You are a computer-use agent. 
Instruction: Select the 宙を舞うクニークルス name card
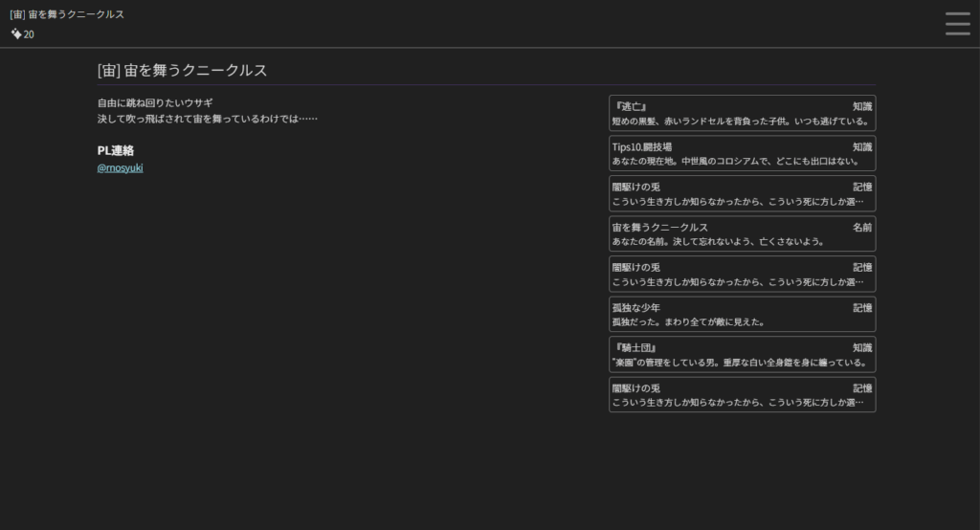(x=742, y=234)
